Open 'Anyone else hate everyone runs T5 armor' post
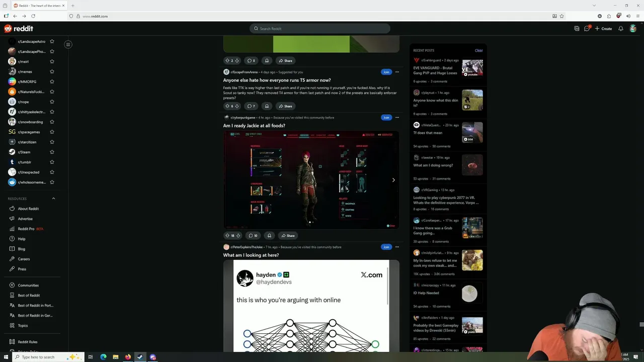 tap(277, 80)
